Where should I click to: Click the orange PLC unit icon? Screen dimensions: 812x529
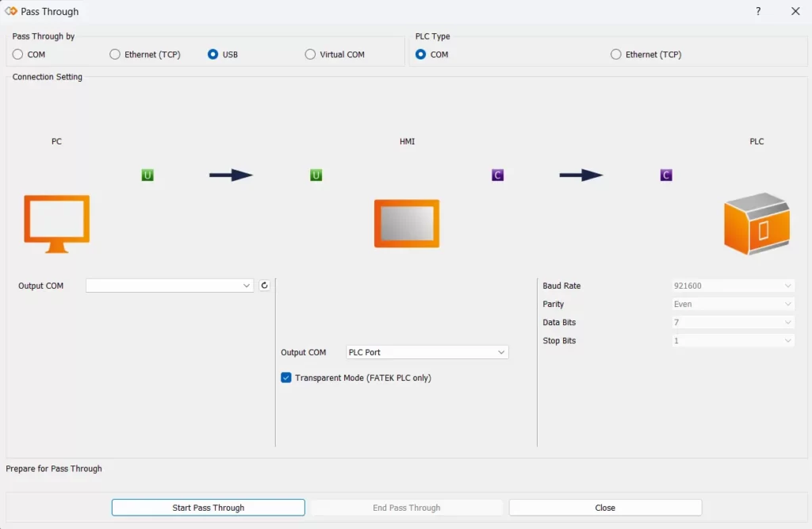tap(756, 224)
